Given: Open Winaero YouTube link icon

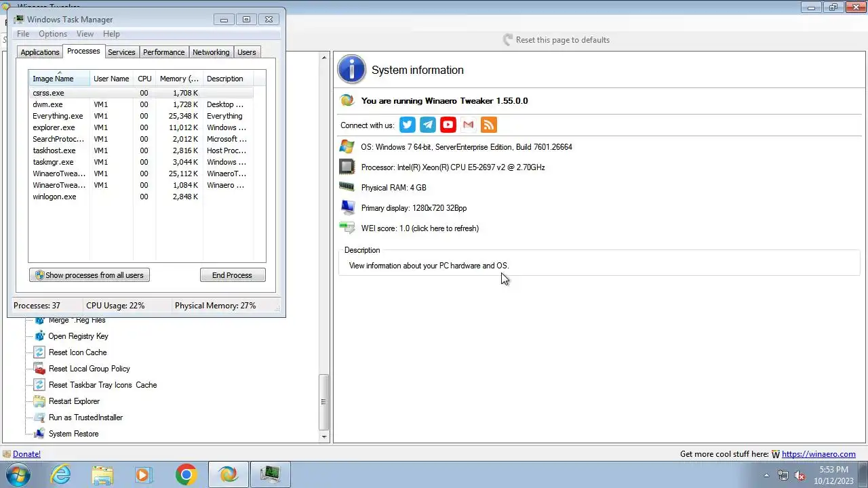Looking at the screenshot, I should [x=448, y=125].
